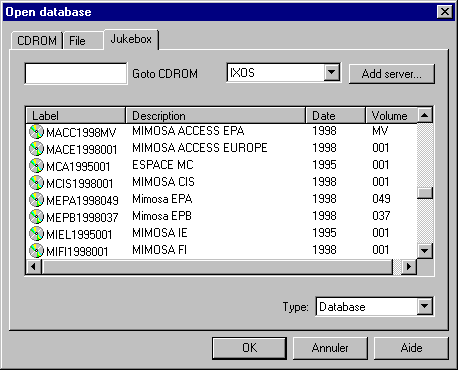Select the MCA1995001 label
The height and width of the screenshot is (370, 458).
[78, 167]
